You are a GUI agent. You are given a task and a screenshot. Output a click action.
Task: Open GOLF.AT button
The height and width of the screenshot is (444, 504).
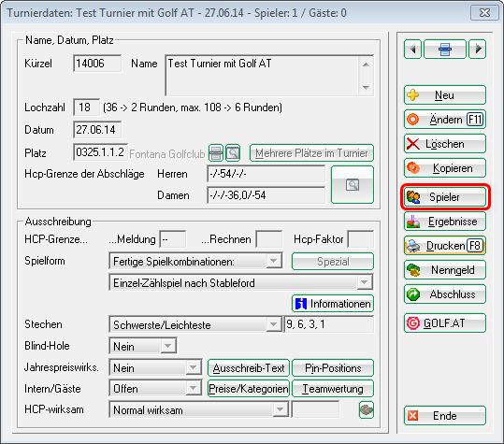[x=445, y=322]
